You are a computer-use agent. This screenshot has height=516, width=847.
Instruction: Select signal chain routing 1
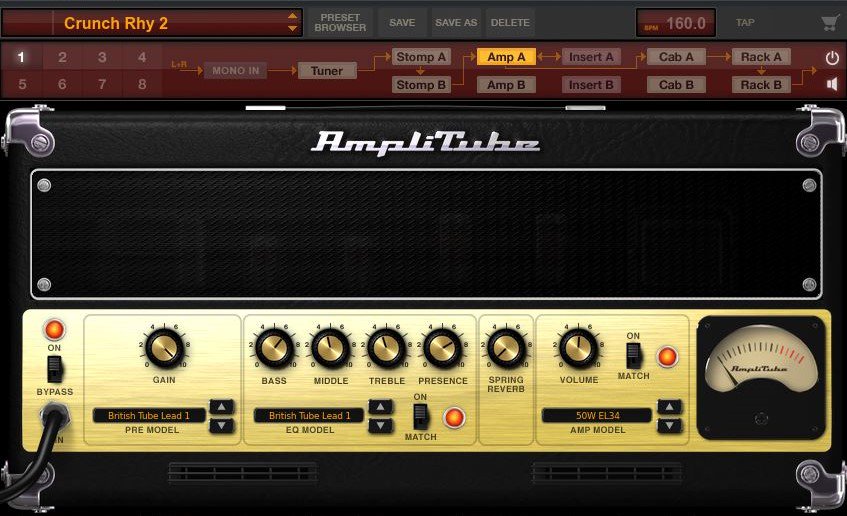coord(21,57)
